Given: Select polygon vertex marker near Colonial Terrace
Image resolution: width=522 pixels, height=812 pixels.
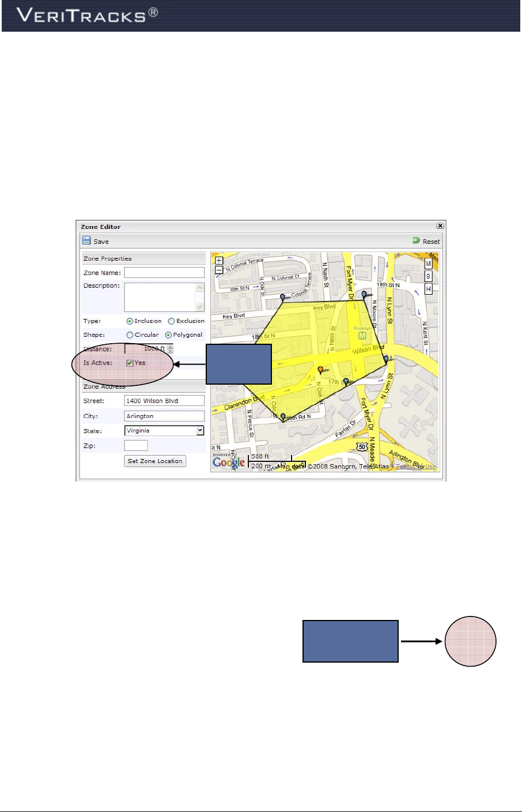Looking at the screenshot, I should 282,297.
